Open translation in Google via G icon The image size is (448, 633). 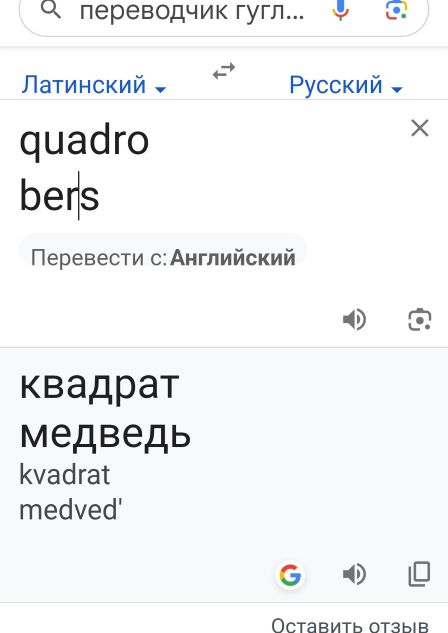(x=290, y=574)
